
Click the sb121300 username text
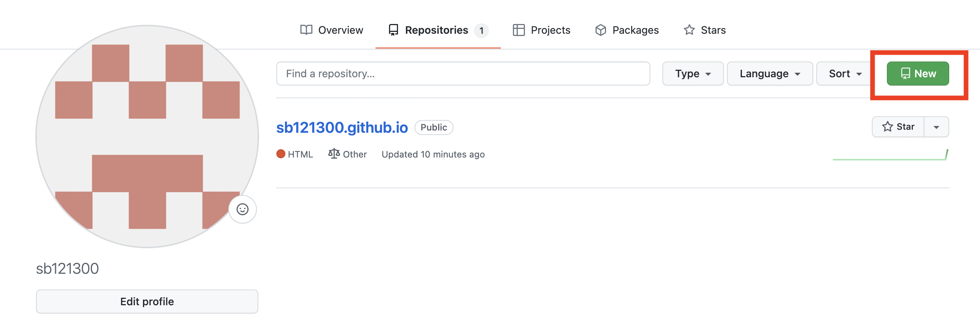pyautogui.click(x=67, y=269)
